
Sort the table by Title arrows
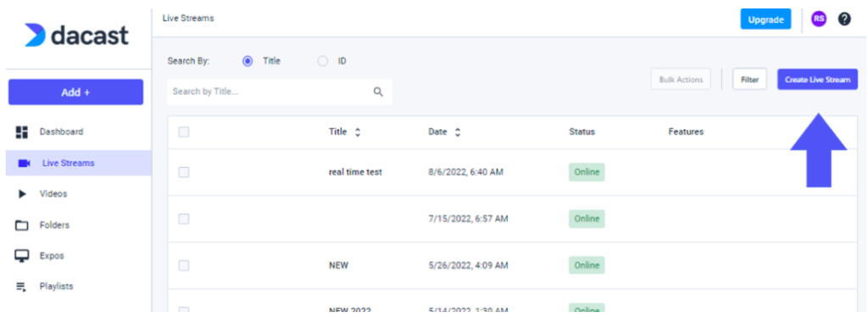(x=358, y=132)
